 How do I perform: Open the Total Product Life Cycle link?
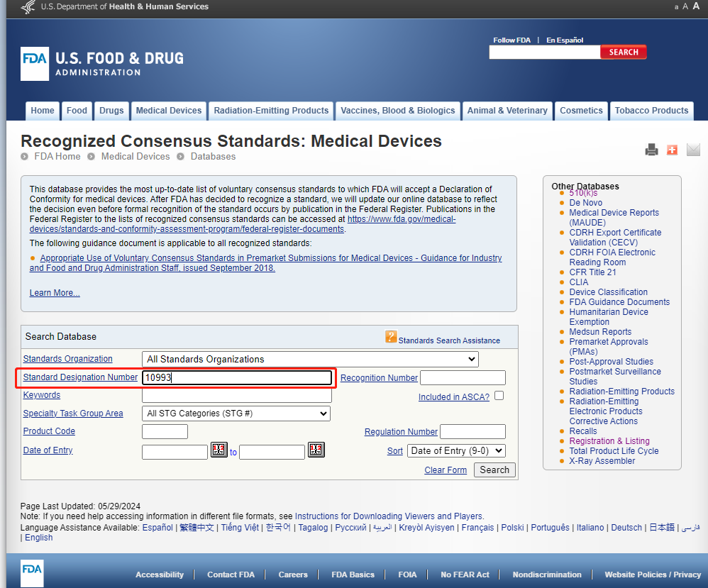point(614,451)
